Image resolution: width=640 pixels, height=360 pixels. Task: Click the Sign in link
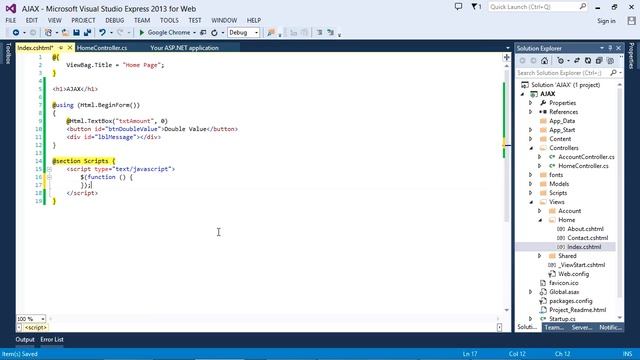click(606, 21)
